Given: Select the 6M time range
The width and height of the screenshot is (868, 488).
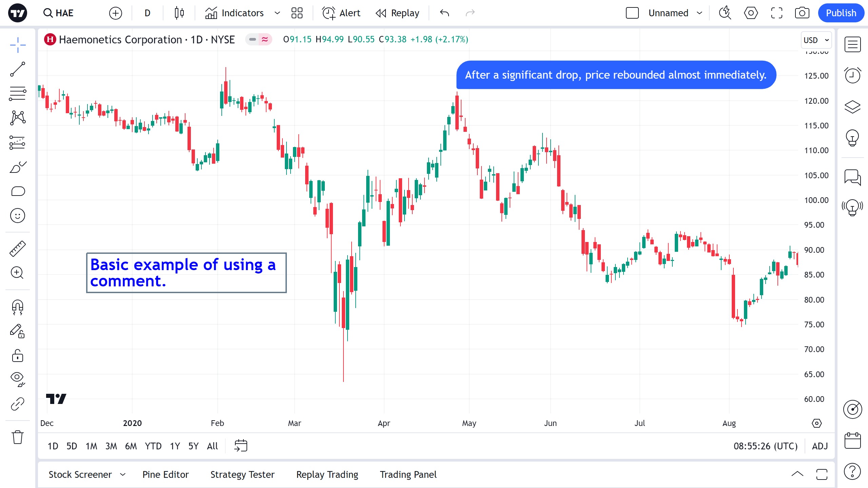Looking at the screenshot, I should [131, 446].
